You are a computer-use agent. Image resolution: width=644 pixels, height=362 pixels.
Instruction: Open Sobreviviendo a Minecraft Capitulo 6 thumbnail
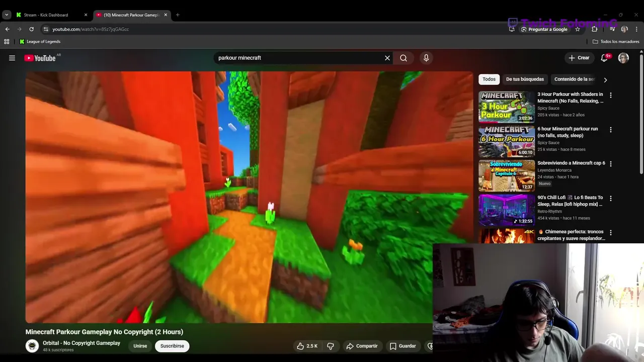[x=507, y=176]
